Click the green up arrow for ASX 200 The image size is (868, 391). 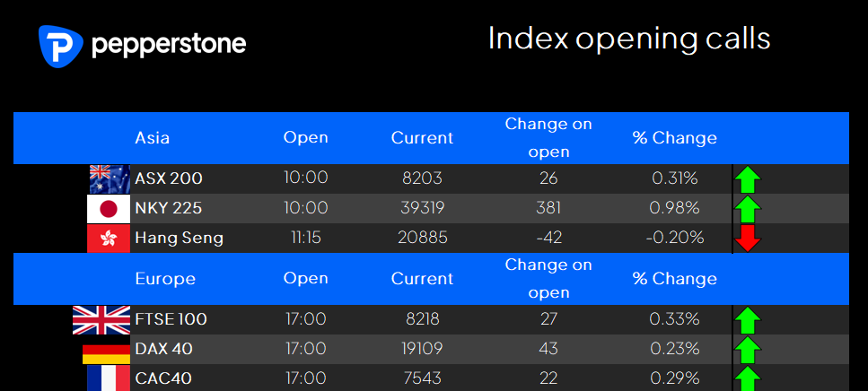click(748, 179)
